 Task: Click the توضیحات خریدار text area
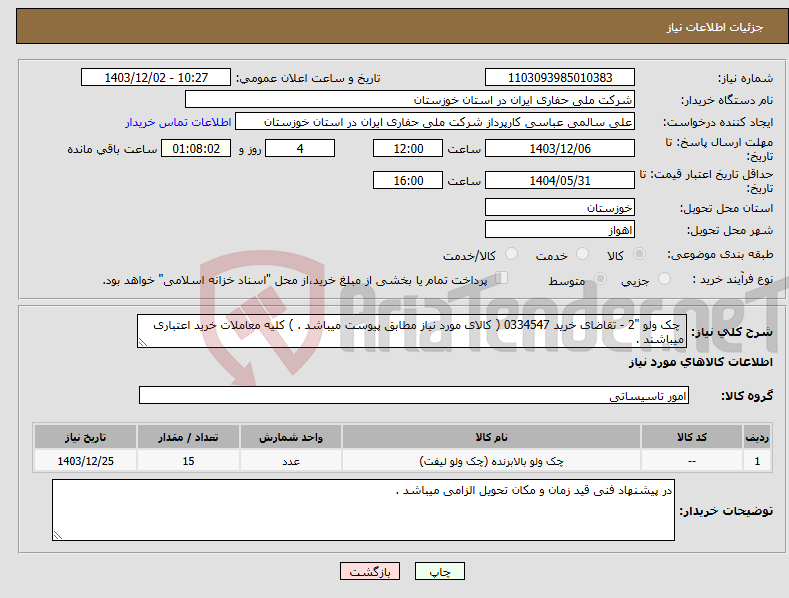coord(363,510)
